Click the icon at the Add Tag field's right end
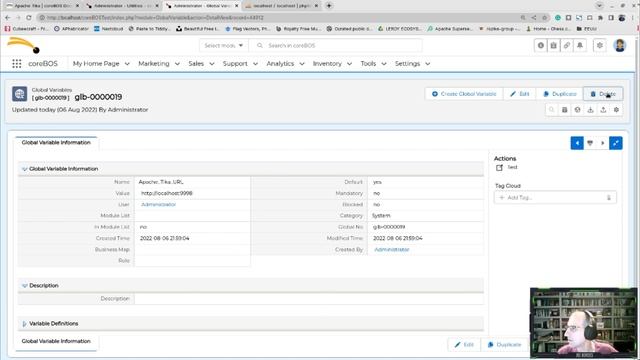This screenshot has height=360, width=640. pos(609,198)
